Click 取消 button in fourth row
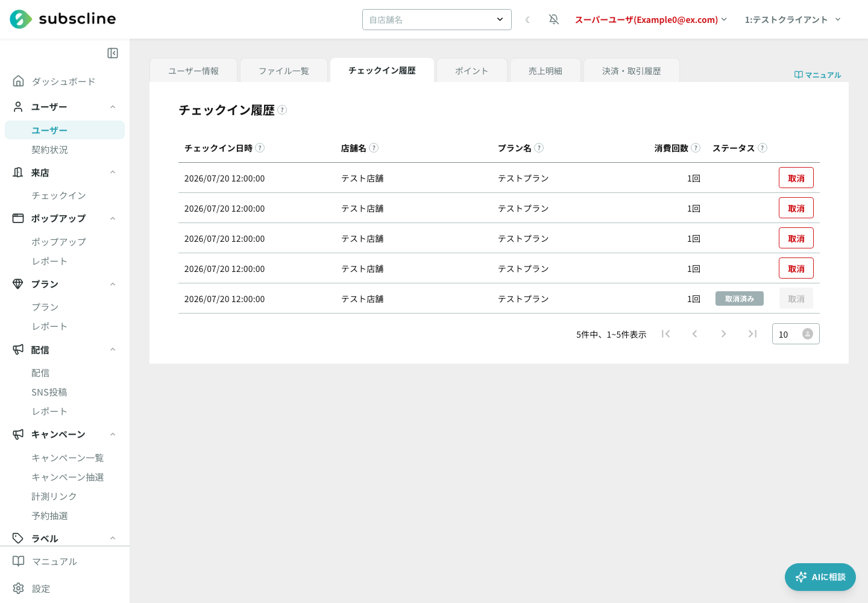Screen dimensions: 868x603 (x=796, y=268)
